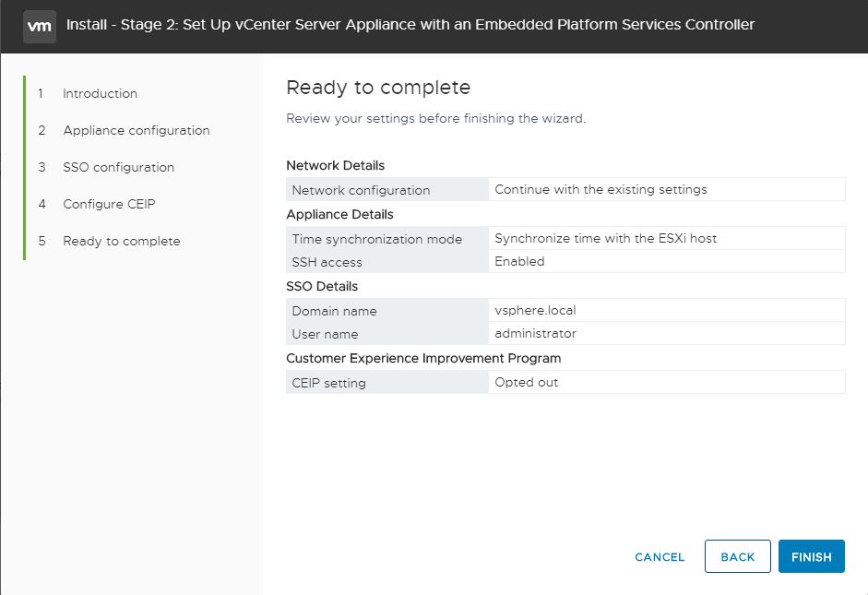Click the FINISH button
868x595 pixels.
coord(811,556)
